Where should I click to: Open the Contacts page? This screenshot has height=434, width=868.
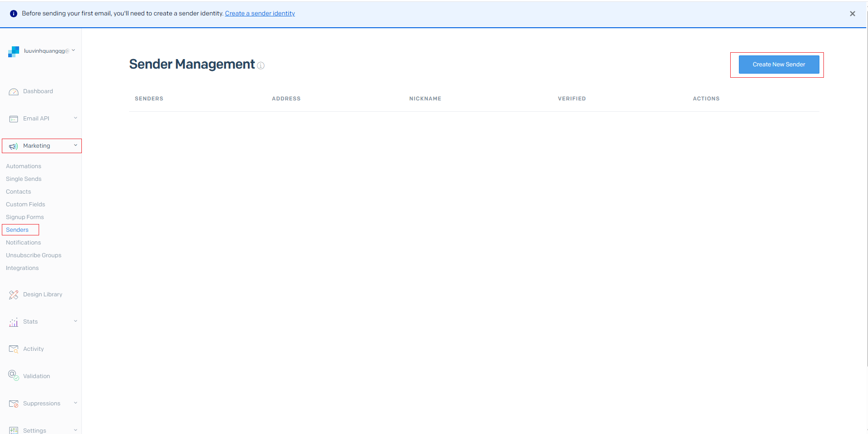coord(19,192)
